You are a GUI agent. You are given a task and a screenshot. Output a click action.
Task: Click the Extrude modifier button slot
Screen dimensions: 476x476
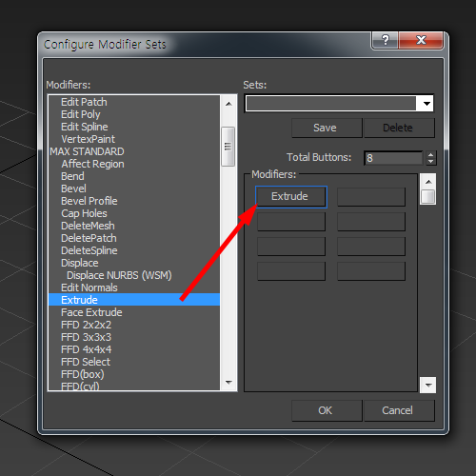pyautogui.click(x=291, y=197)
